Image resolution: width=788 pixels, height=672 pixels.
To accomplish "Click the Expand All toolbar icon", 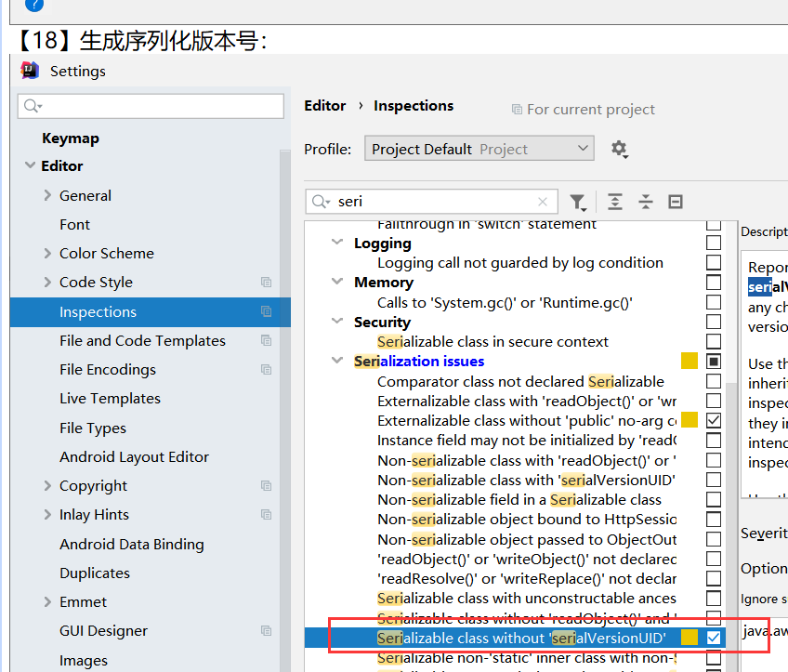I will [x=615, y=202].
